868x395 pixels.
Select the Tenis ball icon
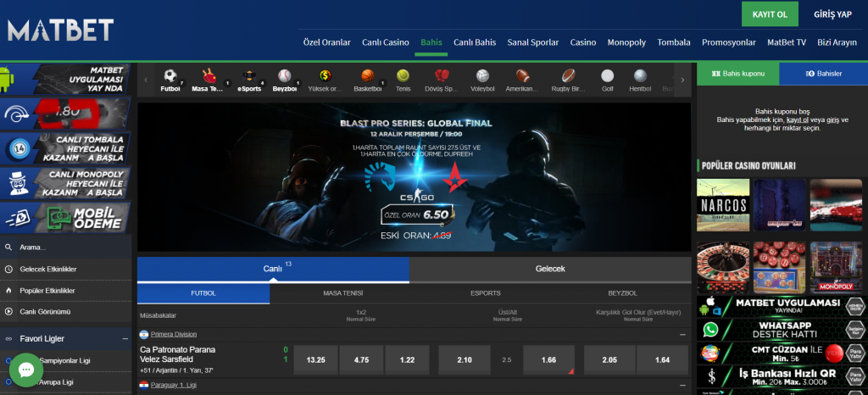tap(403, 77)
